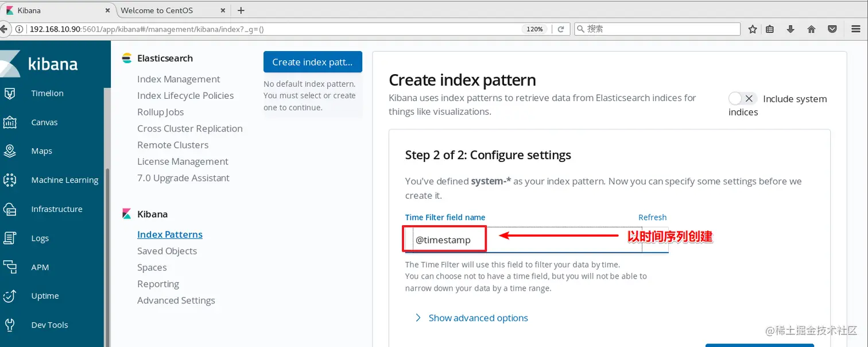Click the 120% zoom indicator
The height and width of the screenshot is (347, 868).
[x=534, y=29]
